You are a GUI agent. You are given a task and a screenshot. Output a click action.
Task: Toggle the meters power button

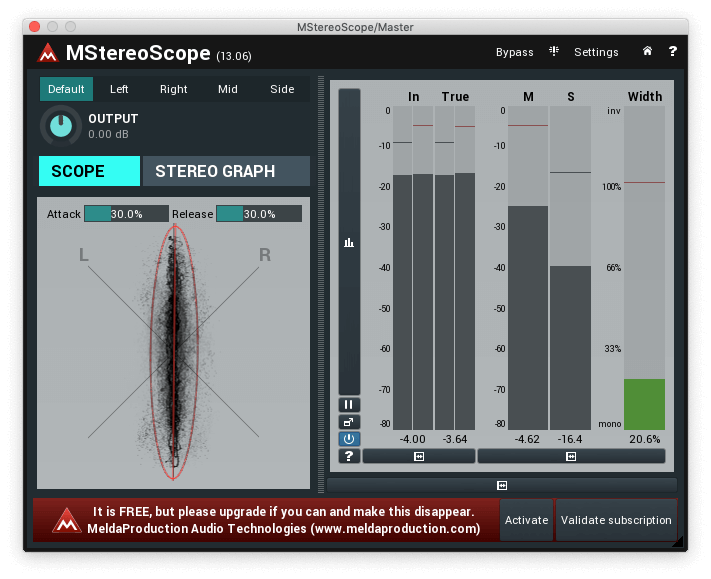(x=349, y=439)
